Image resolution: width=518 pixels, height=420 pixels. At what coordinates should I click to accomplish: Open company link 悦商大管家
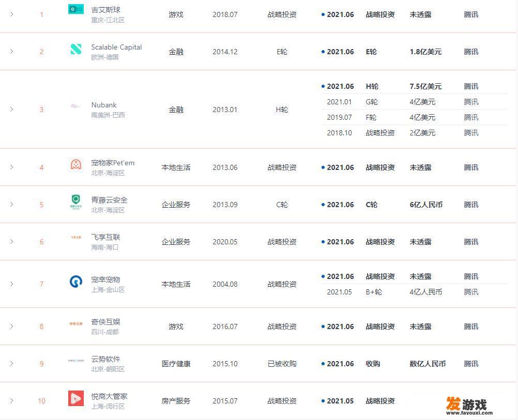pyautogui.click(x=110, y=396)
